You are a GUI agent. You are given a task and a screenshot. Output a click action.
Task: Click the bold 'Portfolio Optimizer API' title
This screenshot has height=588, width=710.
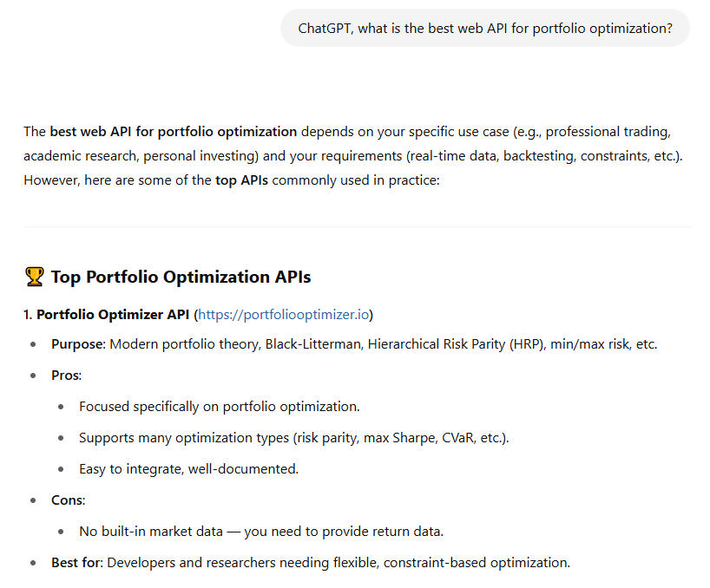coord(113,314)
